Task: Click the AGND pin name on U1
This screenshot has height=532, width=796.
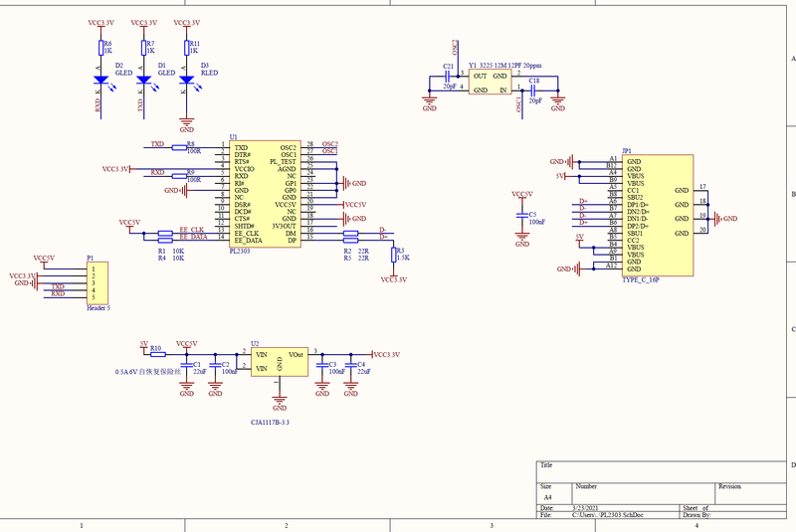Action: point(287,169)
